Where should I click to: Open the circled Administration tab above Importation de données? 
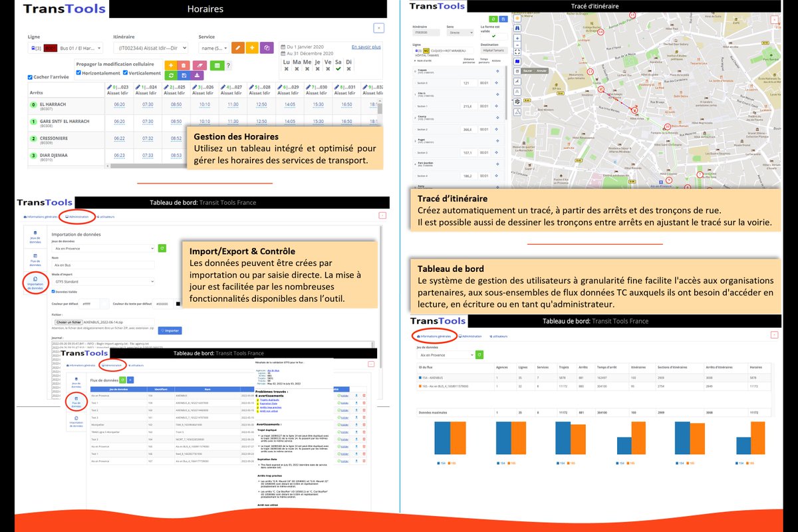76,217
